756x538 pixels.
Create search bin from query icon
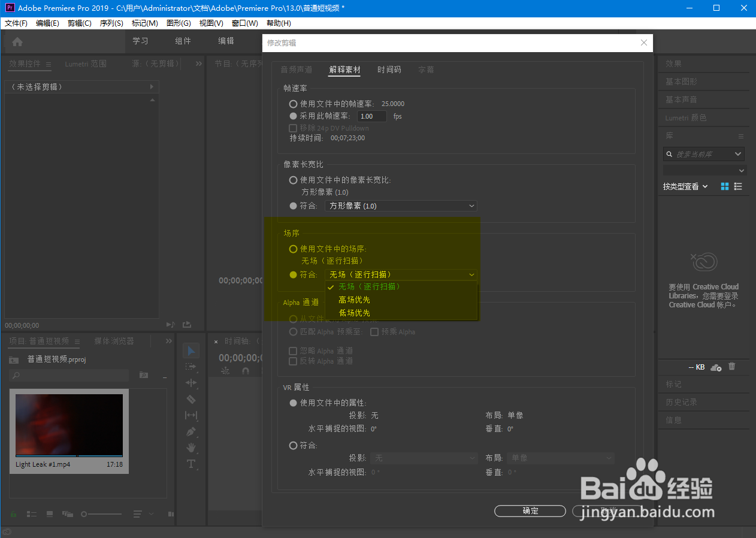coord(144,375)
